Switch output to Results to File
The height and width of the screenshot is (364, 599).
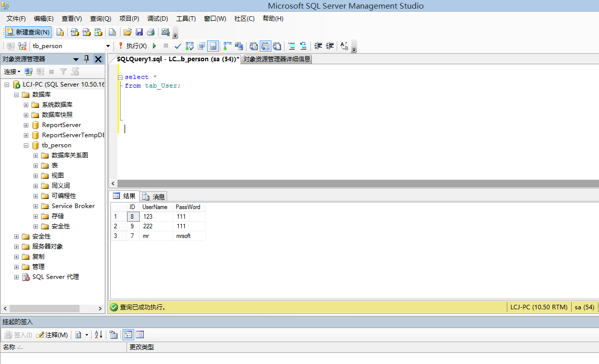(x=277, y=46)
